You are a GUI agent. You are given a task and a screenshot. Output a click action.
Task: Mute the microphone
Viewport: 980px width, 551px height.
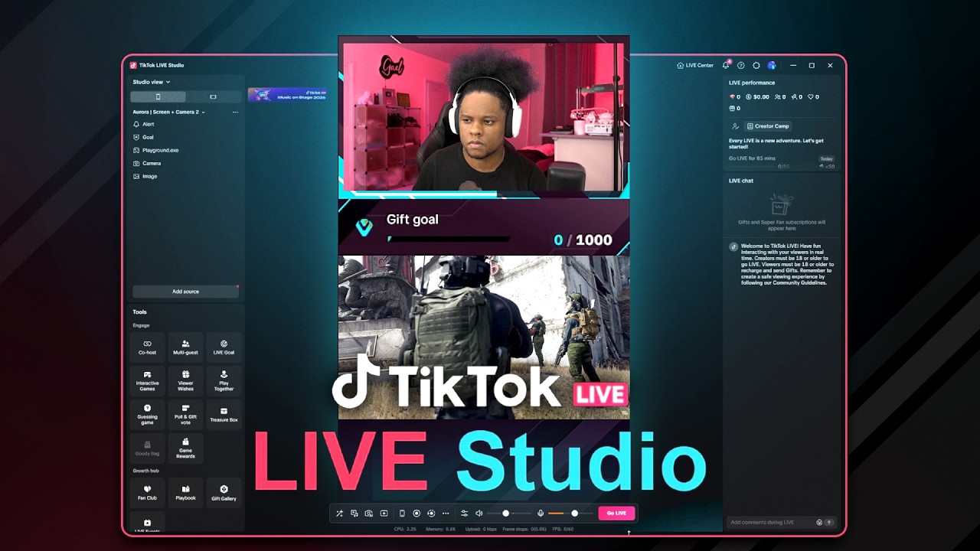(541, 514)
